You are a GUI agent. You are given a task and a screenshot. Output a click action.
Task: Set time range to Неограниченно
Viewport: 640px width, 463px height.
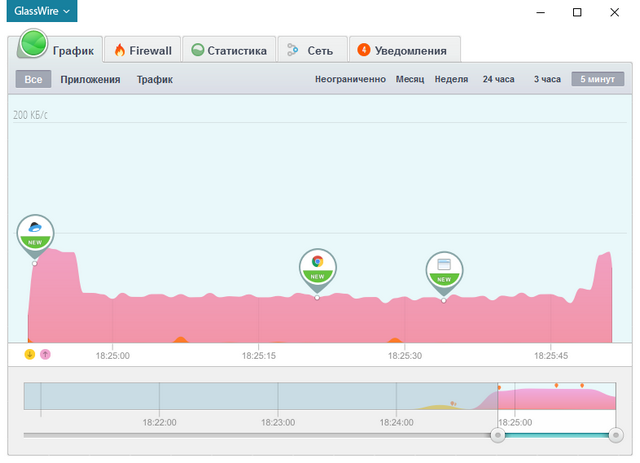pos(350,80)
